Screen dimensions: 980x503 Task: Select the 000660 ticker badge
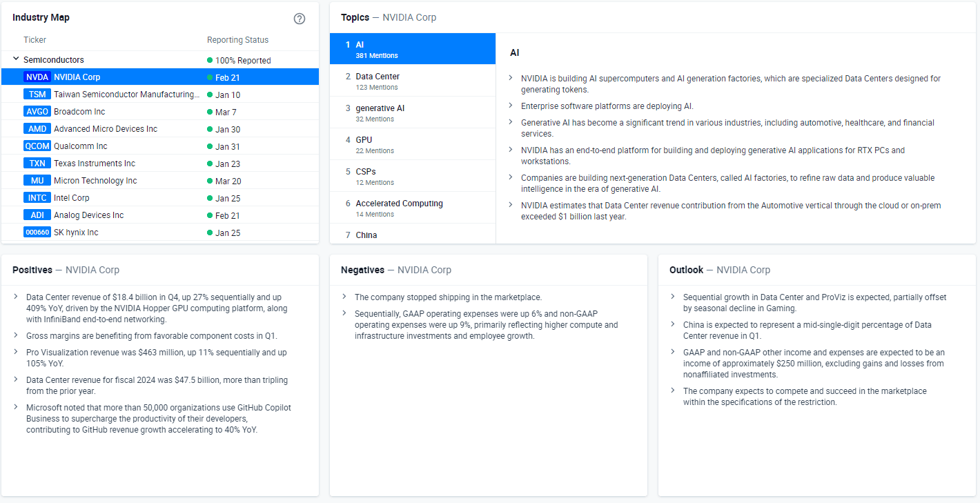37,233
